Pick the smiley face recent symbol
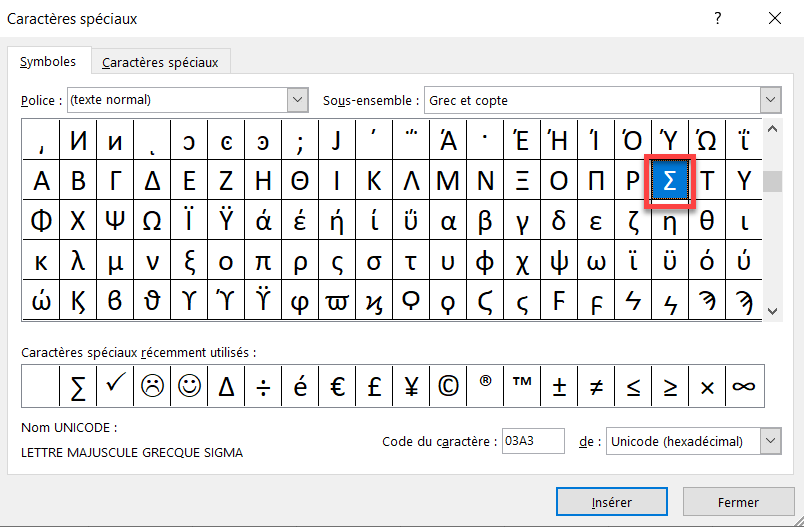 coord(189,386)
